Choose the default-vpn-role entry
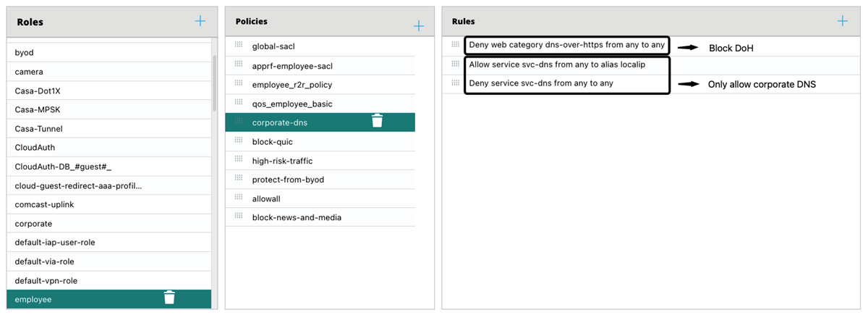This screenshot has width=868, height=318. point(46,280)
